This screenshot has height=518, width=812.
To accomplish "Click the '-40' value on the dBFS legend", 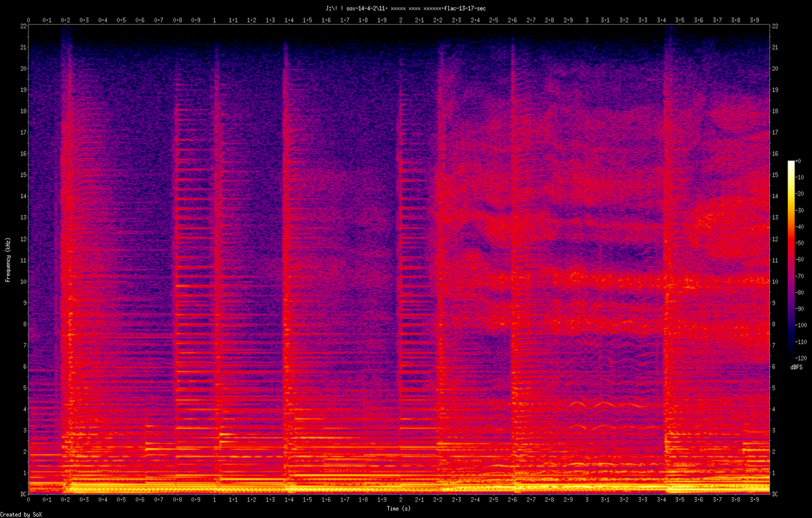I will coord(800,227).
